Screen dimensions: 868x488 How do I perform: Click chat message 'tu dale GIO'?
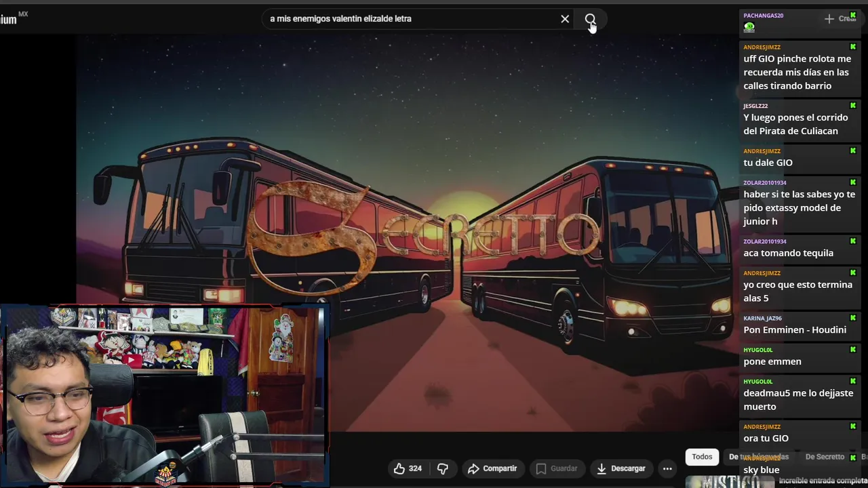point(768,163)
